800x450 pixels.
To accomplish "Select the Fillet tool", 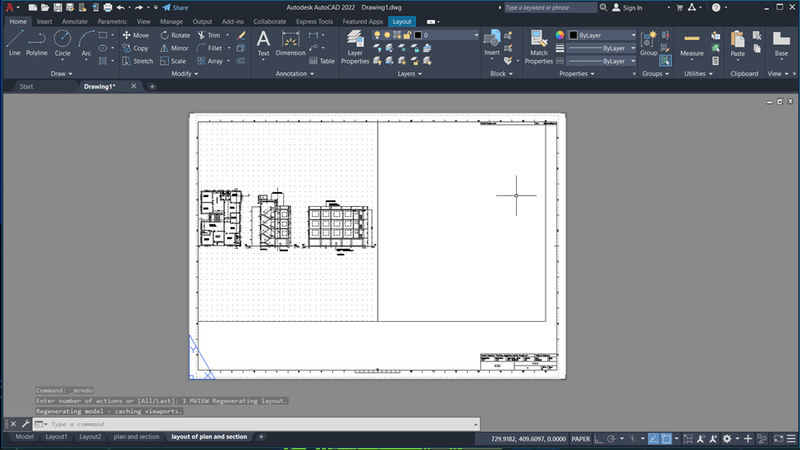I will (210, 48).
